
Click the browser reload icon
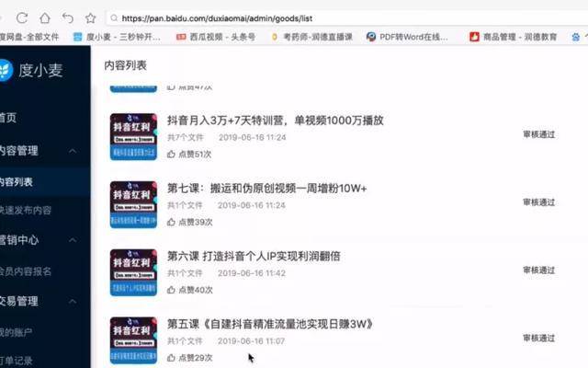click(22, 17)
